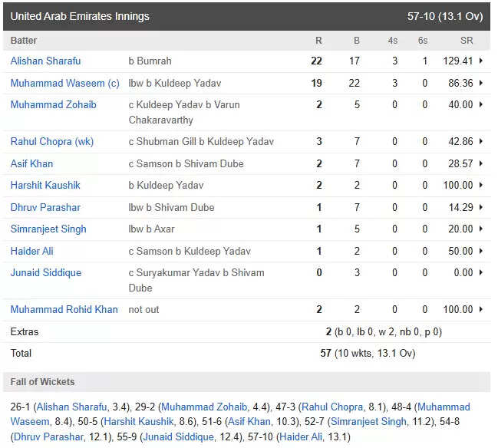Open Alishan Sharafu batter profile link
498x448 pixels.
click(x=45, y=61)
